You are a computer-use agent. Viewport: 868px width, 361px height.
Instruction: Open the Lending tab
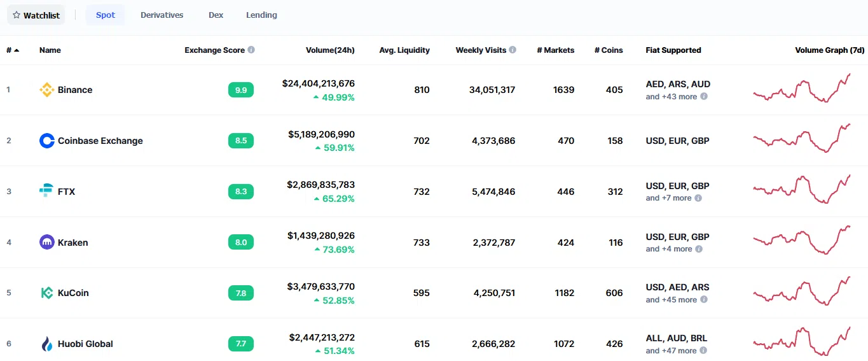261,15
